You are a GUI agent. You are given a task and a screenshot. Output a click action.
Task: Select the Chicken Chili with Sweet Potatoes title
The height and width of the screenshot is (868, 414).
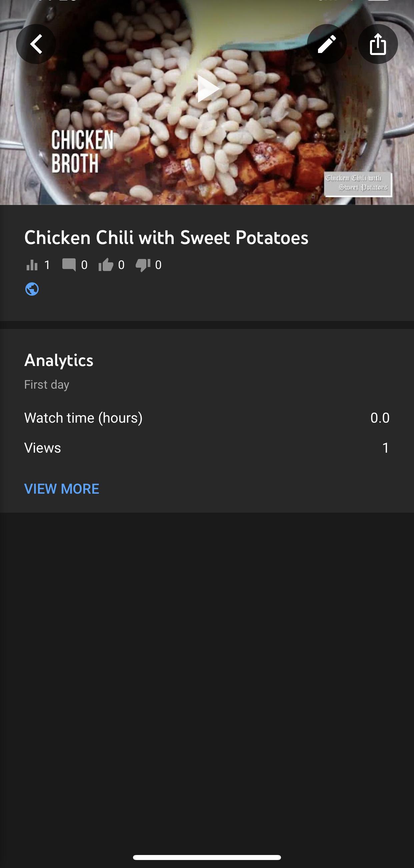click(x=166, y=238)
